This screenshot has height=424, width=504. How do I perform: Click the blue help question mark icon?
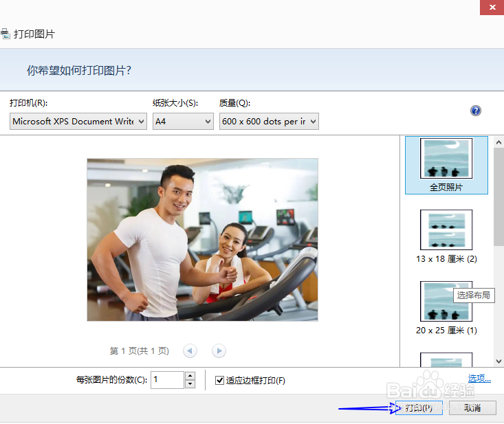pyautogui.click(x=475, y=111)
